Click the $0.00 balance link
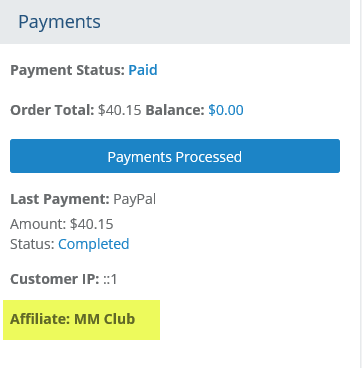The height and width of the screenshot is (368, 362). [226, 110]
